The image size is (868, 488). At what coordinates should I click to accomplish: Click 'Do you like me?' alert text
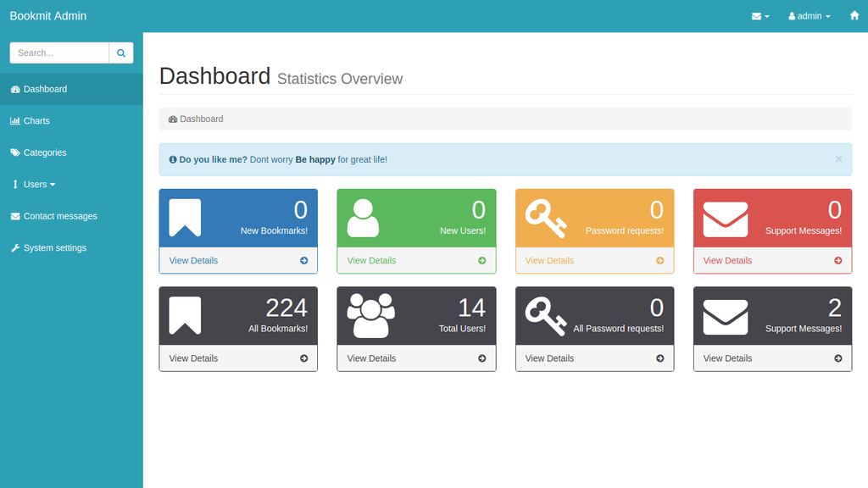[213, 160]
